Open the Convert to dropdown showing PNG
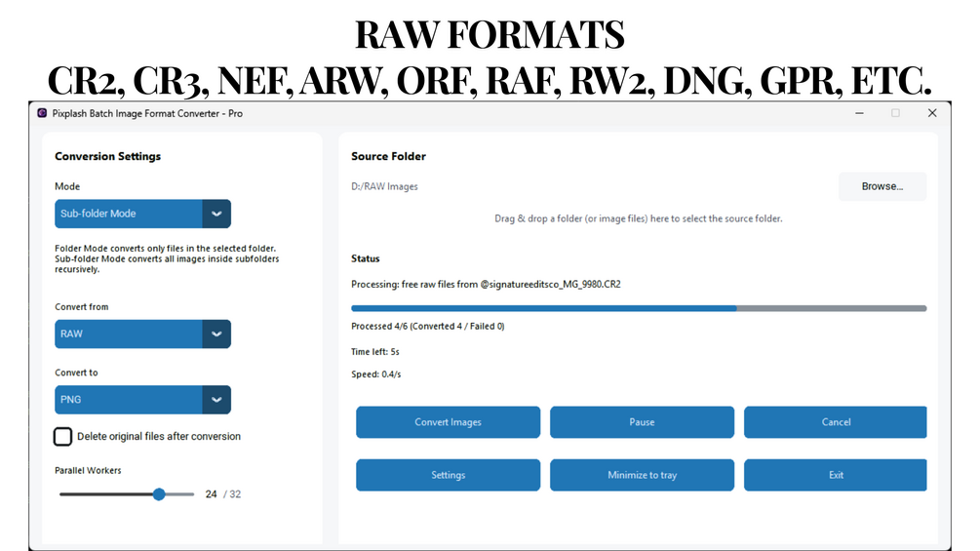Screen dimensions: 980x551 (x=142, y=400)
